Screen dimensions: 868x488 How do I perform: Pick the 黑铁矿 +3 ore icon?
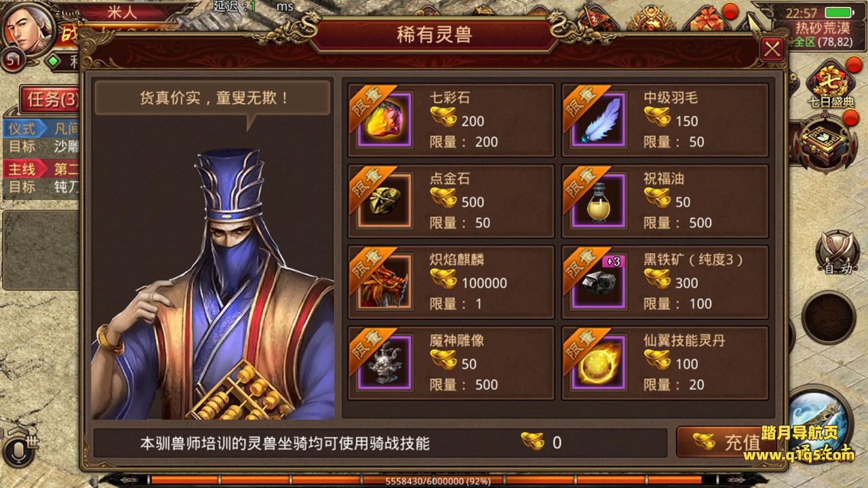click(x=597, y=282)
